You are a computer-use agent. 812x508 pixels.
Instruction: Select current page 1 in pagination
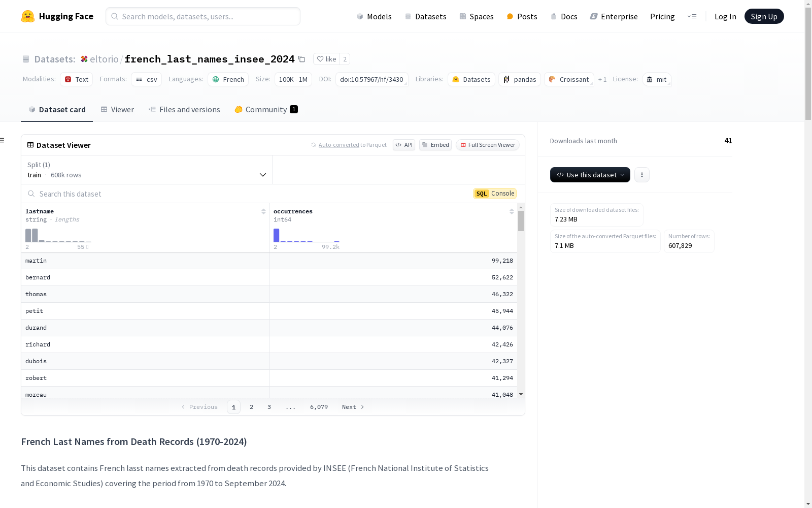233,407
